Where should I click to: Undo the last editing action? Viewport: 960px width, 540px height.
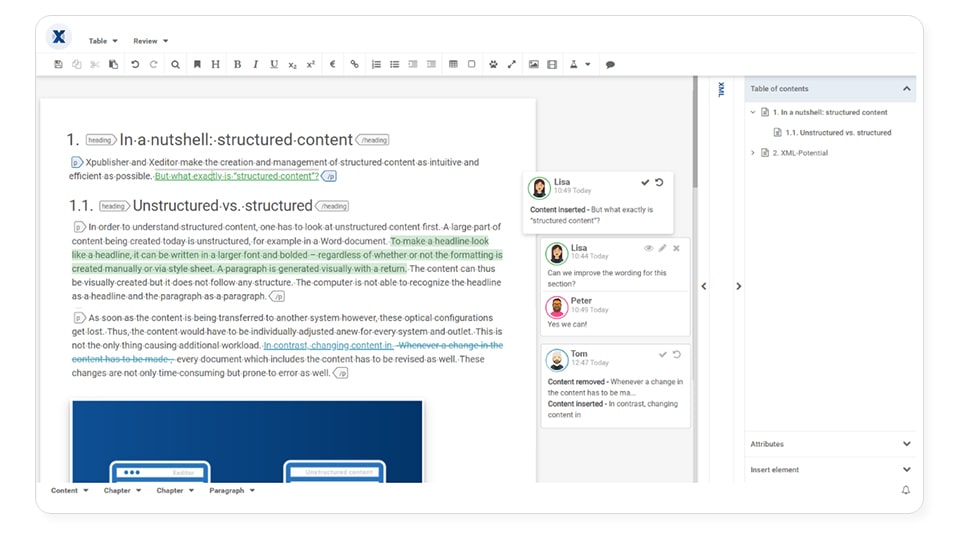(135, 65)
